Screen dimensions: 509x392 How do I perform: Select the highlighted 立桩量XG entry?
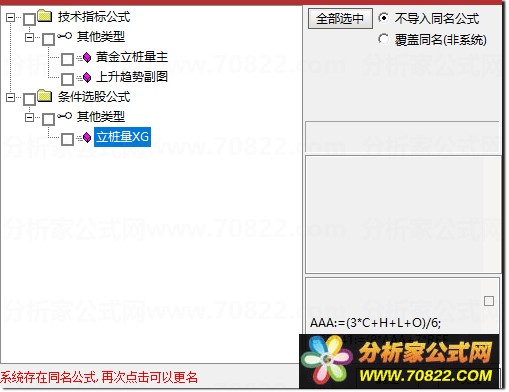pos(122,137)
